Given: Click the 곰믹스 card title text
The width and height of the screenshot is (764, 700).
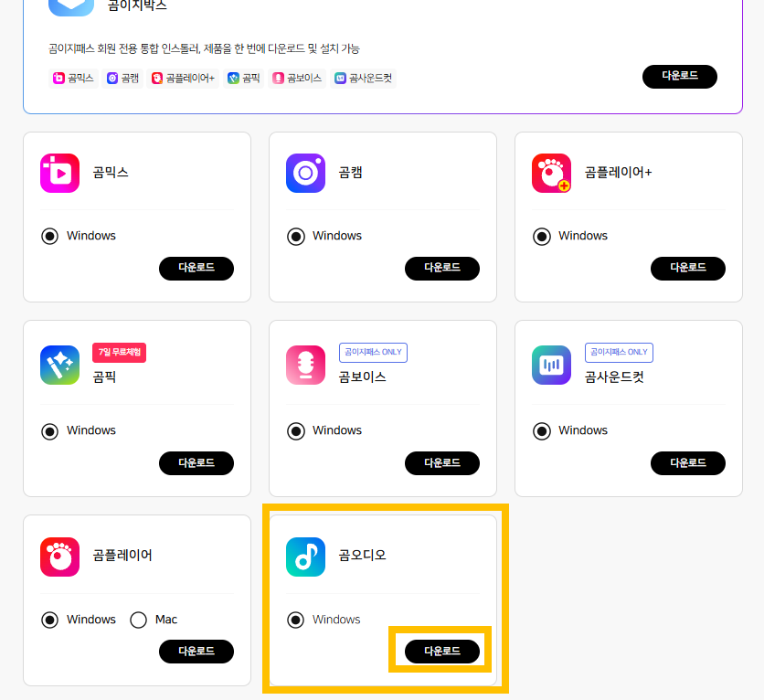Looking at the screenshot, I should (111, 173).
